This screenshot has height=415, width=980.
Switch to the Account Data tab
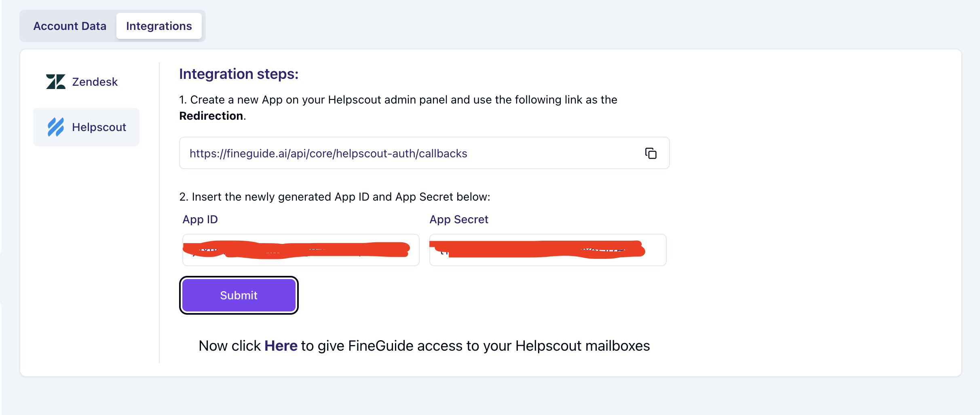click(70, 26)
